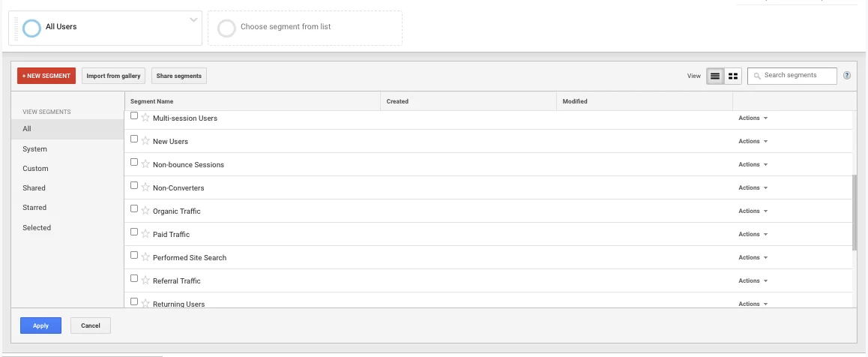Switch to grid view icon
The width and height of the screenshot is (868, 357).
(732, 76)
